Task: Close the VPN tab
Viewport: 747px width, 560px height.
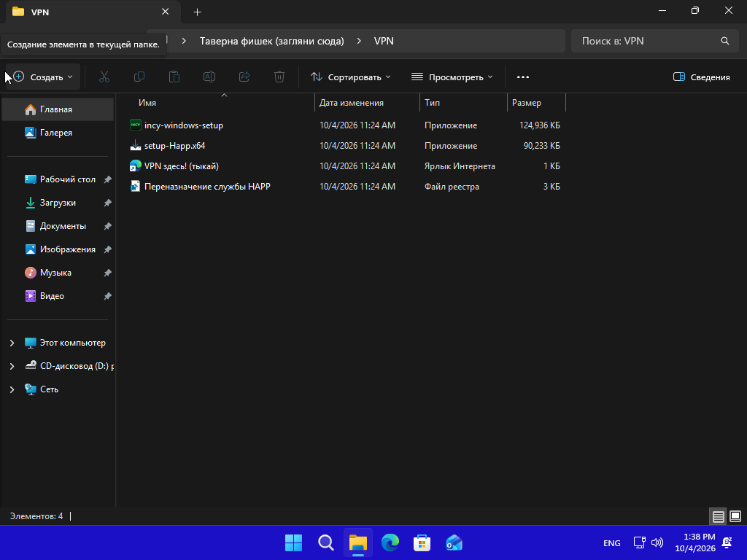Action: [x=166, y=12]
